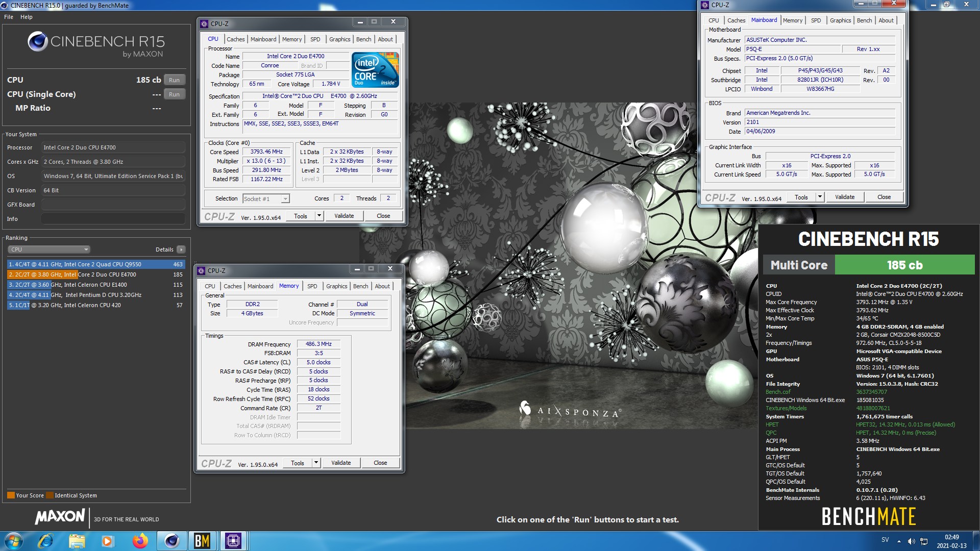Screen dimensions: 980x551
Task: Click the empty Info field
Action: 113,219
